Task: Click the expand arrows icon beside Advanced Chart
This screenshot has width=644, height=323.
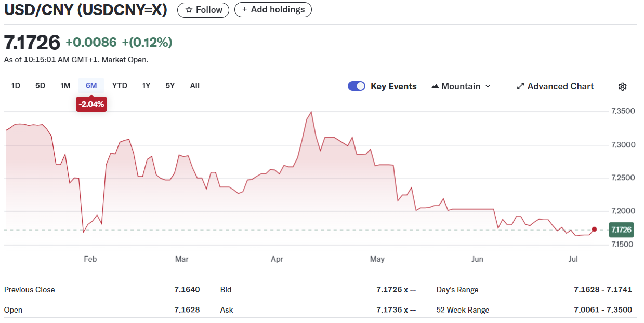Action: tap(520, 87)
